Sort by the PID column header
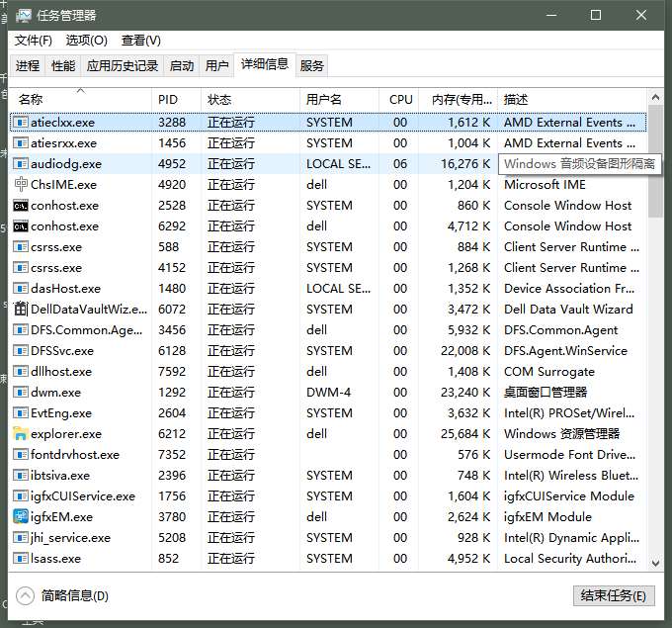Viewport: 672px width, 628px height. tap(176, 100)
